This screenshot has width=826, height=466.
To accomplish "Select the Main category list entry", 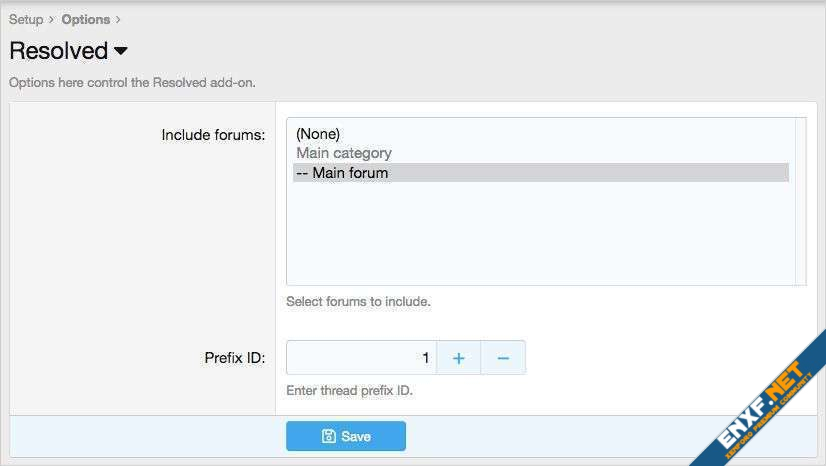I will click(344, 153).
